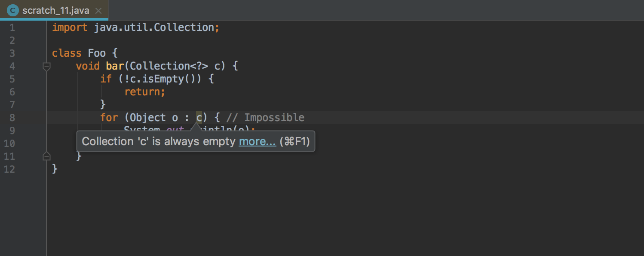Click the '// Impossible' comment
Screen dimensions: 644x256
265,118
